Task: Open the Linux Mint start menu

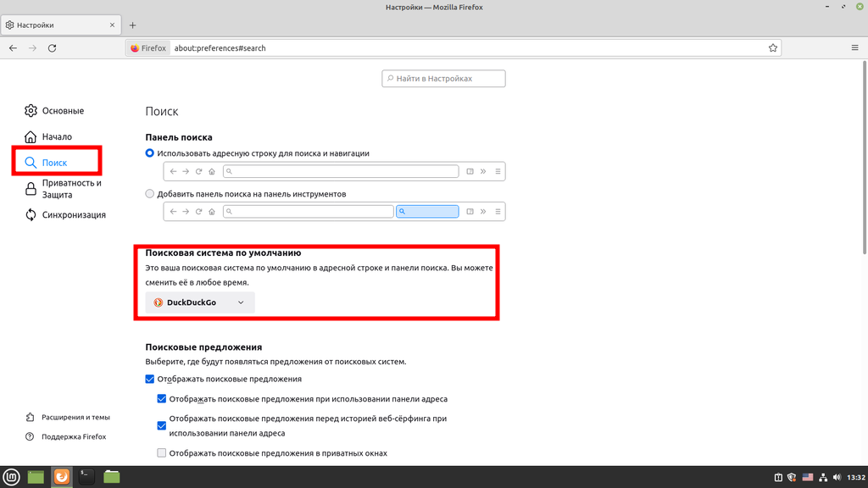Action: pos(11,477)
